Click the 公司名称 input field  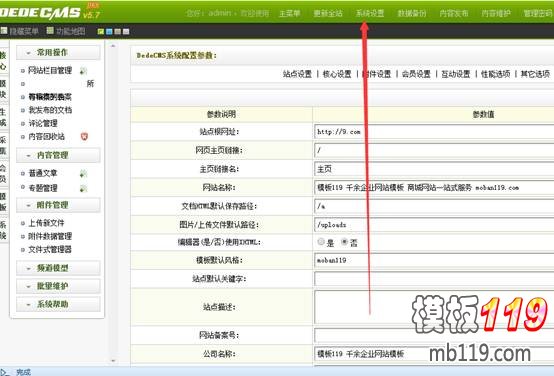(434, 354)
